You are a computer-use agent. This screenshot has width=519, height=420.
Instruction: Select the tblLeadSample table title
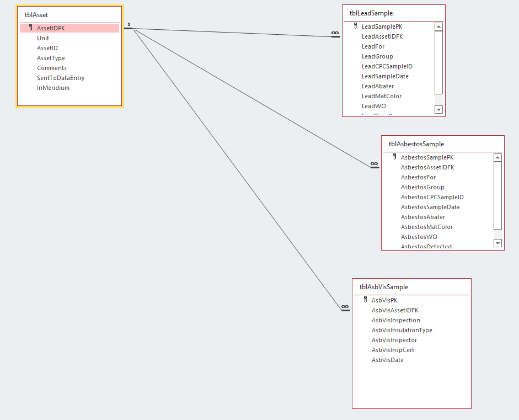(371, 13)
